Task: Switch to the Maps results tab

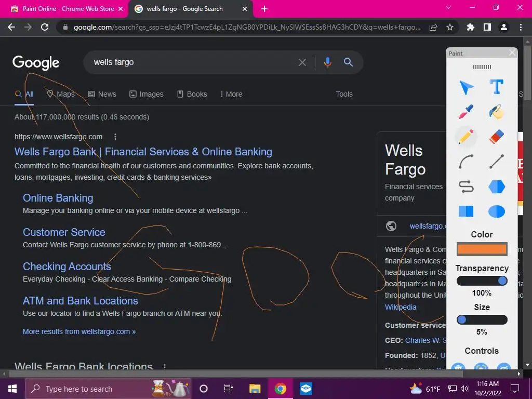Action: [61, 94]
